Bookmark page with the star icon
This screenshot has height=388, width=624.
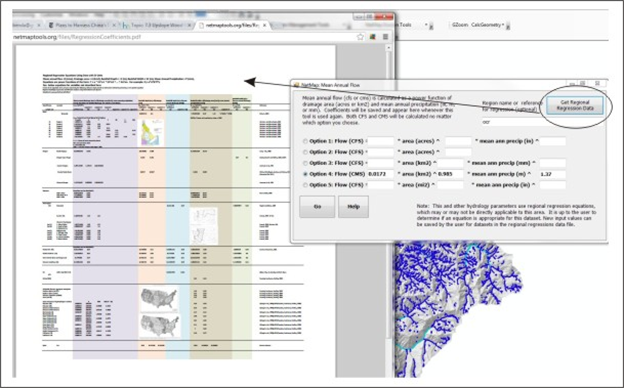click(x=360, y=37)
